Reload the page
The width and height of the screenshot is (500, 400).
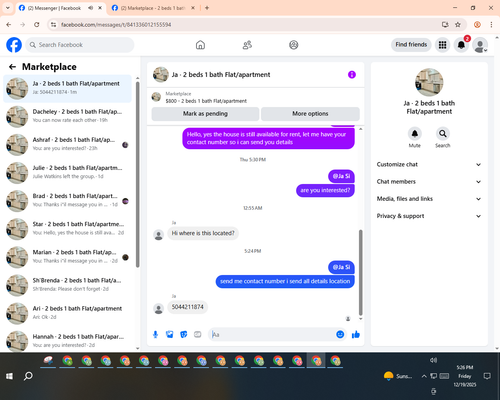coord(37,25)
